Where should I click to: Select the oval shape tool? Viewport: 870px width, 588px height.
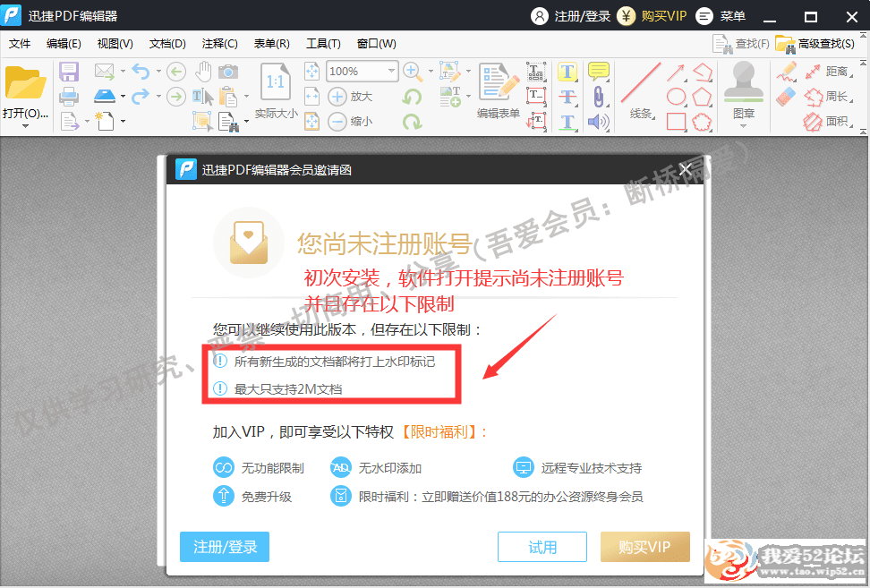pyautogui.click(x=676, y=97)
